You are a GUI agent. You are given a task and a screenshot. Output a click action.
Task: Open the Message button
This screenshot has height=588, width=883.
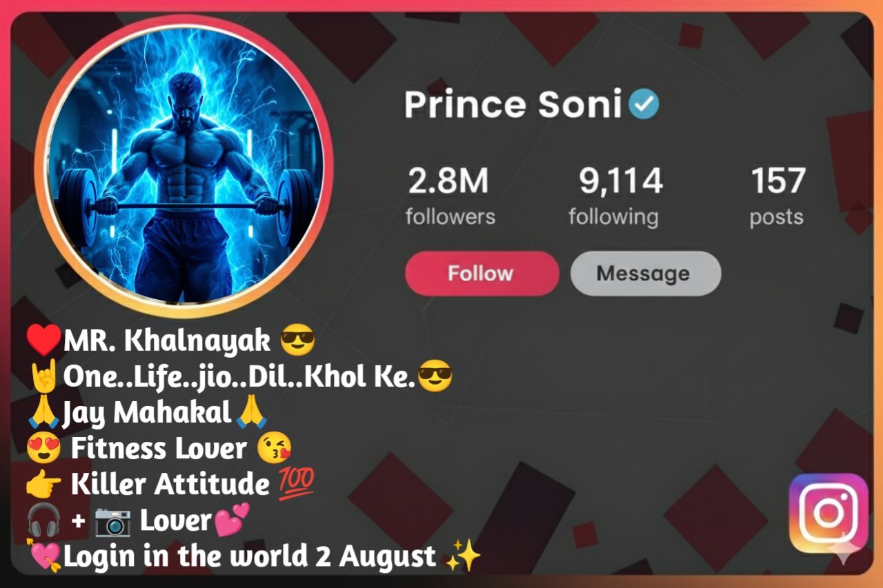click(x=646, y=273)
